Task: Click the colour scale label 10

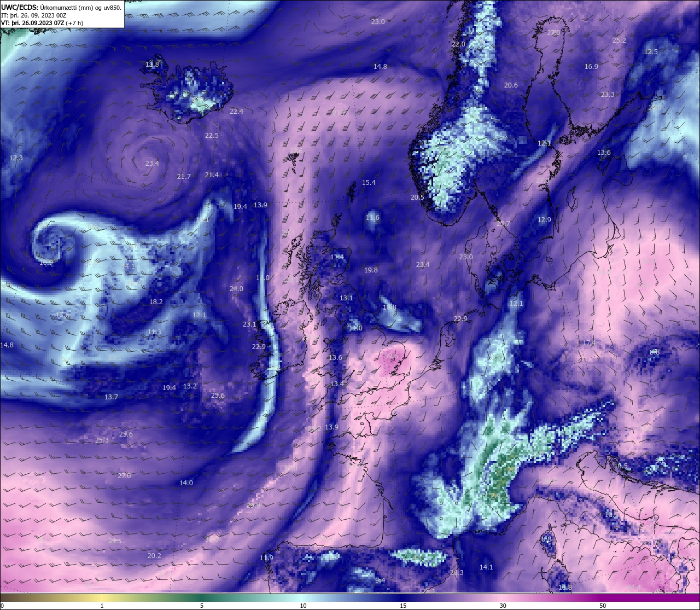Action: 303,606
